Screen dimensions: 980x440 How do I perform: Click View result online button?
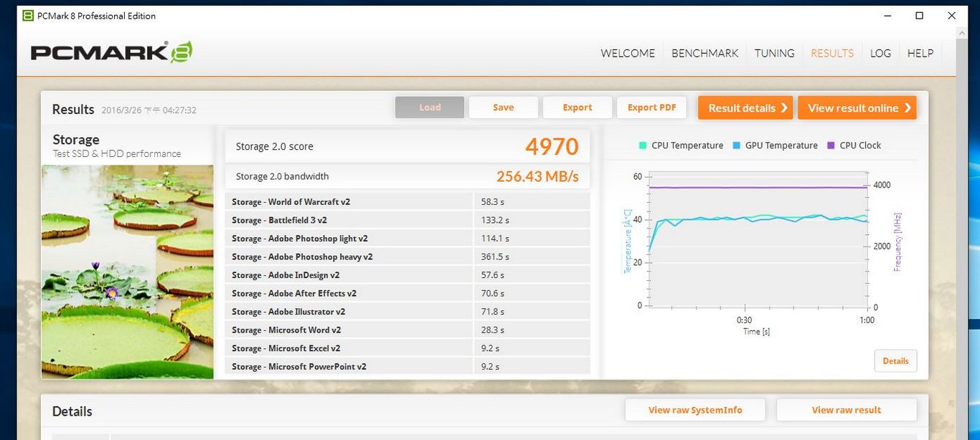[857, 107]
